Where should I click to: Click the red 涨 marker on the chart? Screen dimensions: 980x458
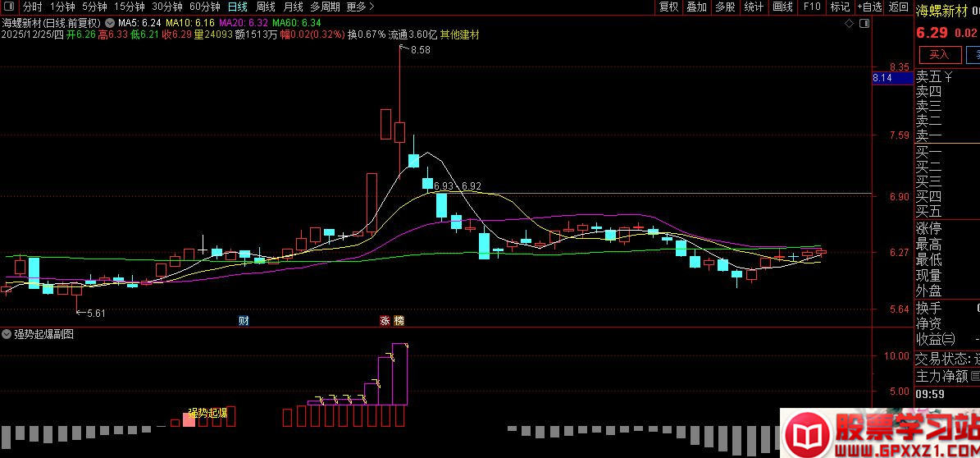click(x=384, y=320)
